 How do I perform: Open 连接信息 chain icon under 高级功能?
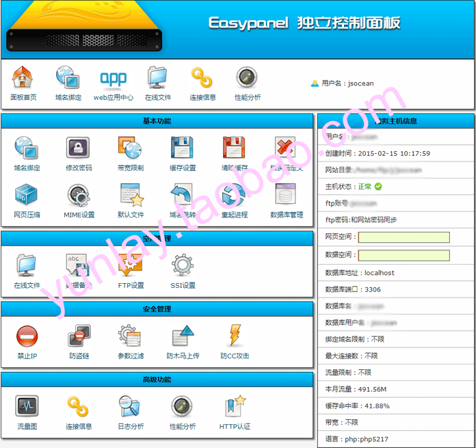pos(78,406)
